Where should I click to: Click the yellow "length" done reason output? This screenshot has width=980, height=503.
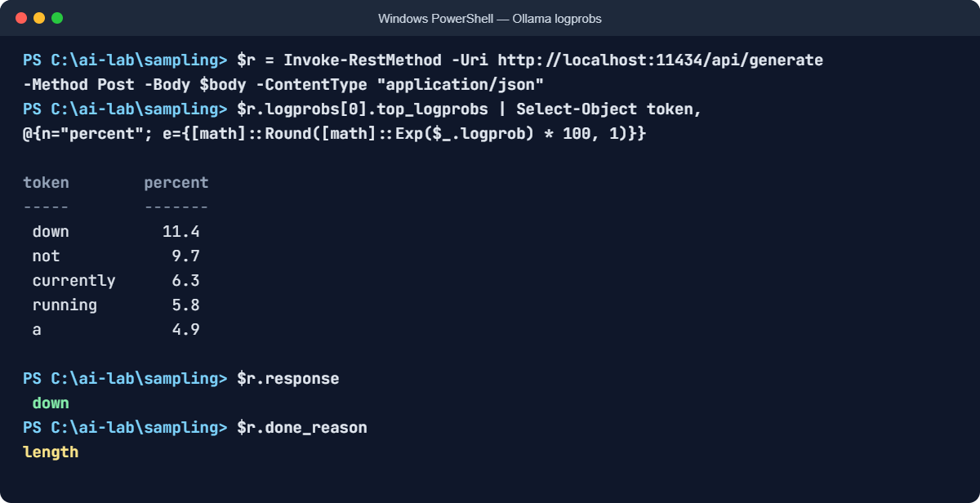tap(51, 452)
